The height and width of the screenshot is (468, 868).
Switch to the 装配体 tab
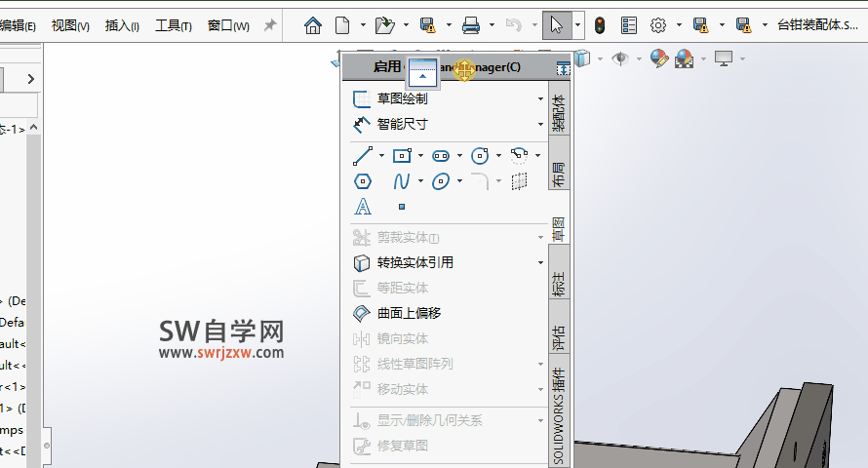tap(559, 112)
